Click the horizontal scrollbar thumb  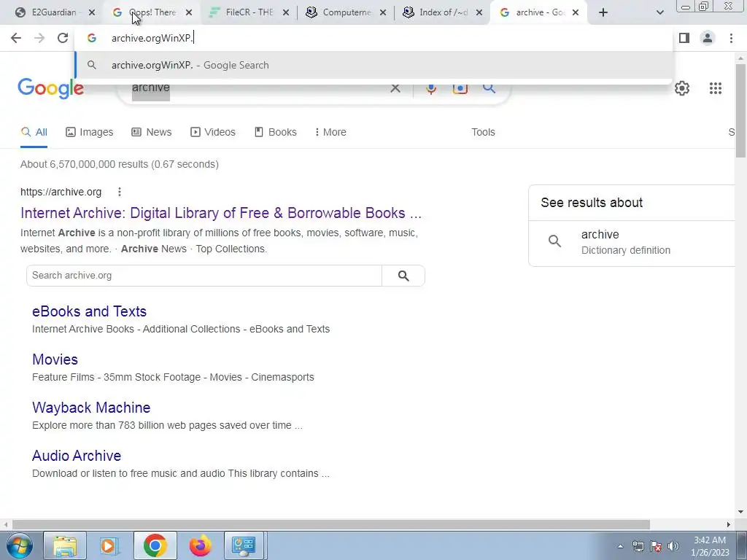click(331, 524)
